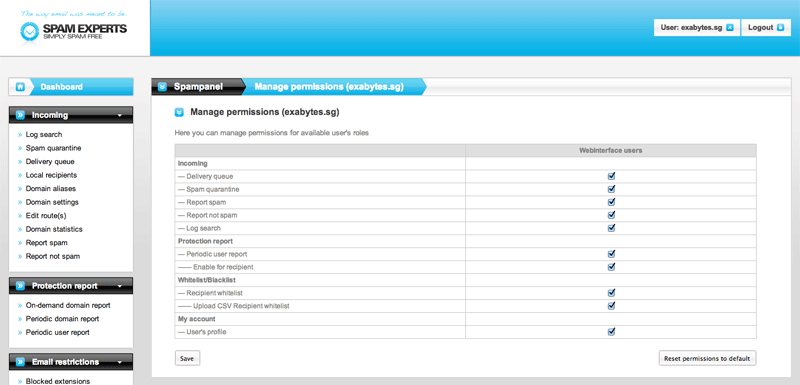This screenshot has height=385, width=800.
Task: Open the Spam quarantine sidebar link
Action: (53, 148)
